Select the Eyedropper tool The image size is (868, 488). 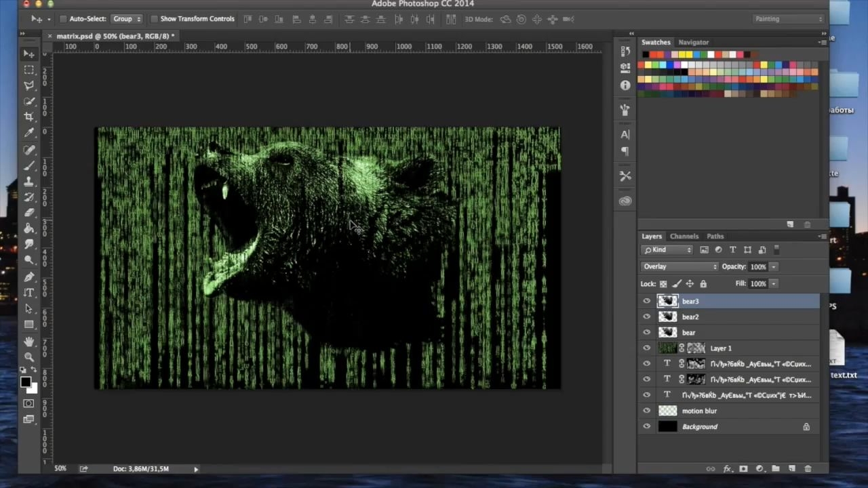coord(28,133)
